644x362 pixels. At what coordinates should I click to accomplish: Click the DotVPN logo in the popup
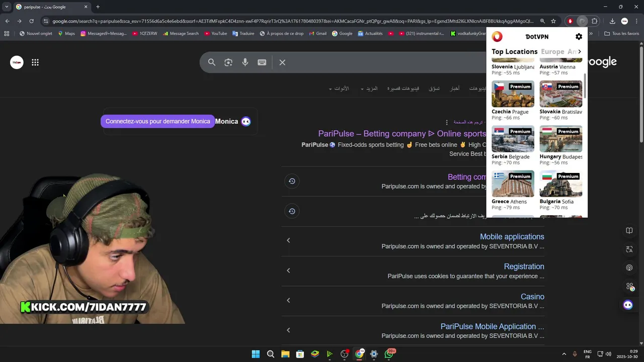(x=497, y=36)
